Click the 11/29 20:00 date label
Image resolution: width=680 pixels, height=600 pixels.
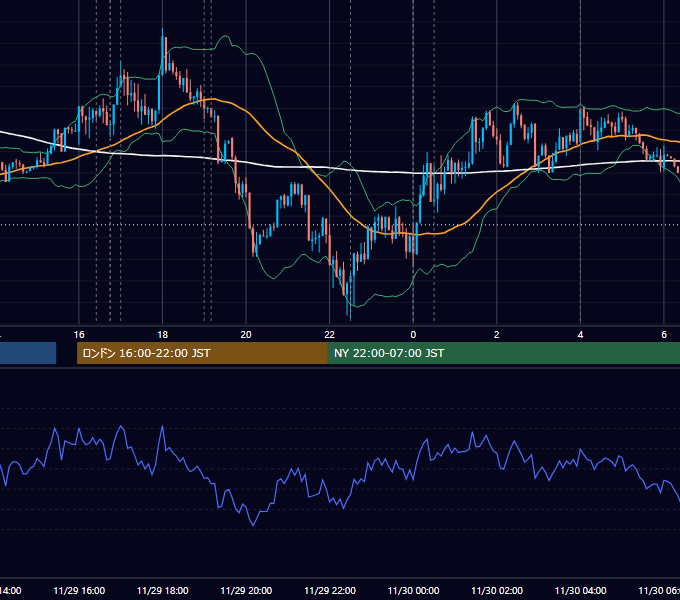coord(246,590)
